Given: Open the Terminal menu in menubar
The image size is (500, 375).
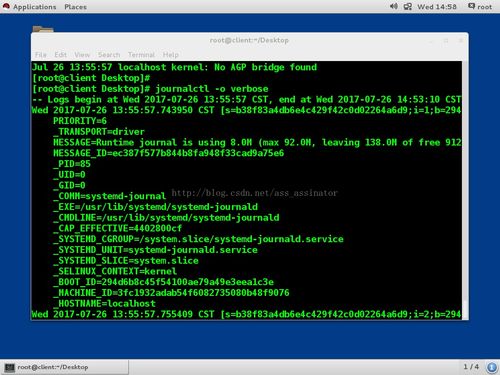Looking at the screenshot, I should [141, 55].
